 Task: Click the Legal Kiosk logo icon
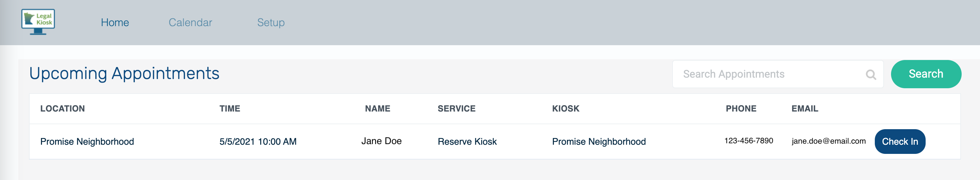(38, 22)
